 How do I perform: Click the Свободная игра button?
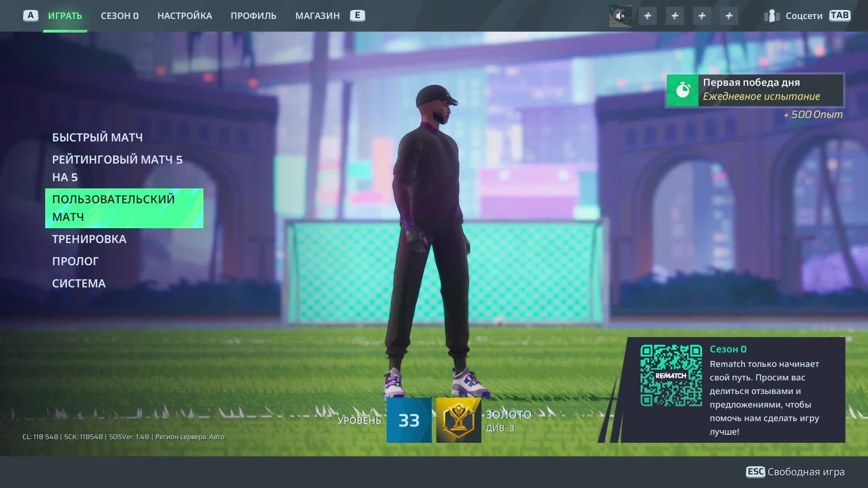[x=806, y=472]
